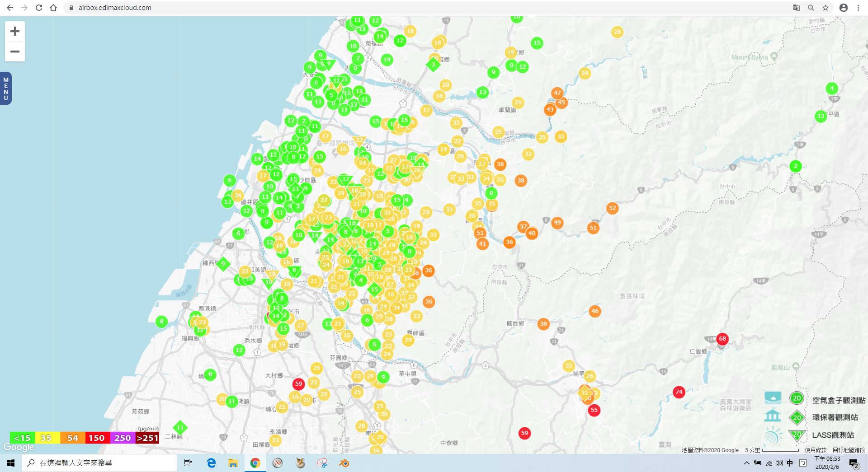Select red marker 59 near 大村鄉
Image resolution: width=868 pixels, height=472 pixels.
coord(298,384)
